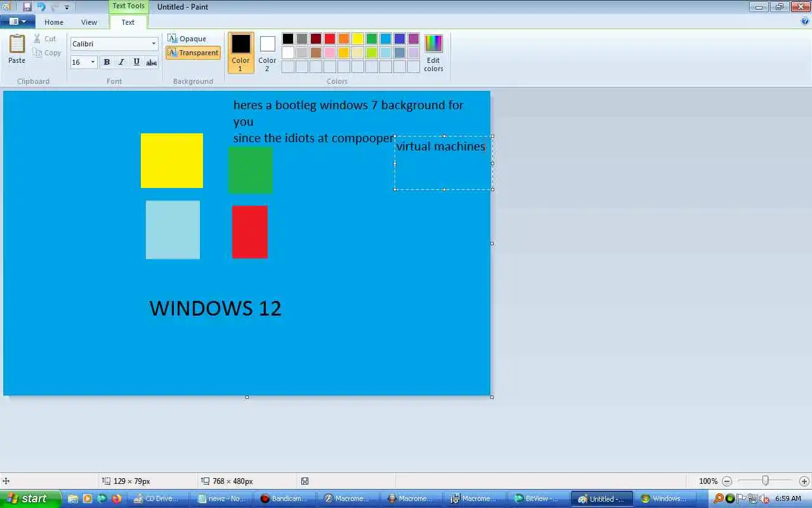
Task: Pick the dark red palette swatch
Action: click(316, 39)
